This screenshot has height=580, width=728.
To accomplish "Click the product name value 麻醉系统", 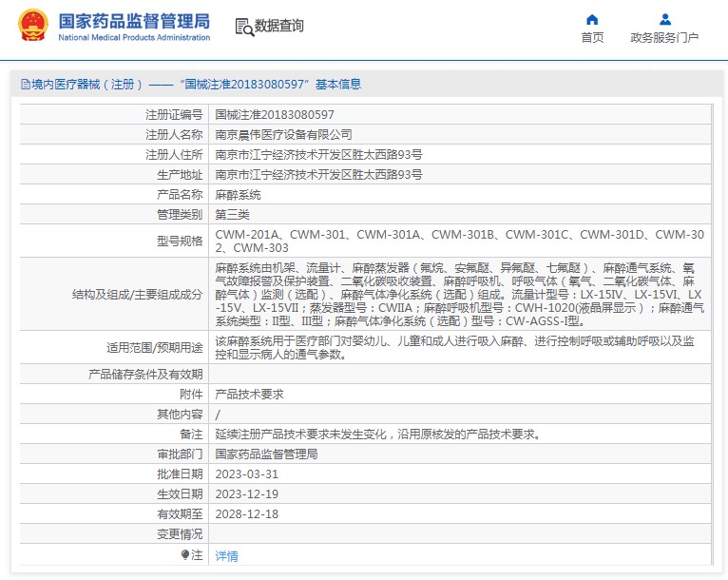I will pos(238,194).
